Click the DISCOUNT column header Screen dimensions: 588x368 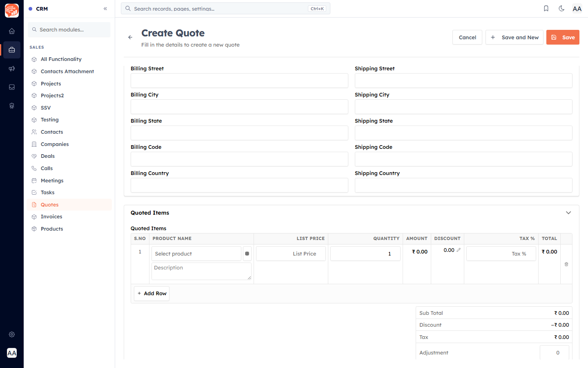(447, 238)
